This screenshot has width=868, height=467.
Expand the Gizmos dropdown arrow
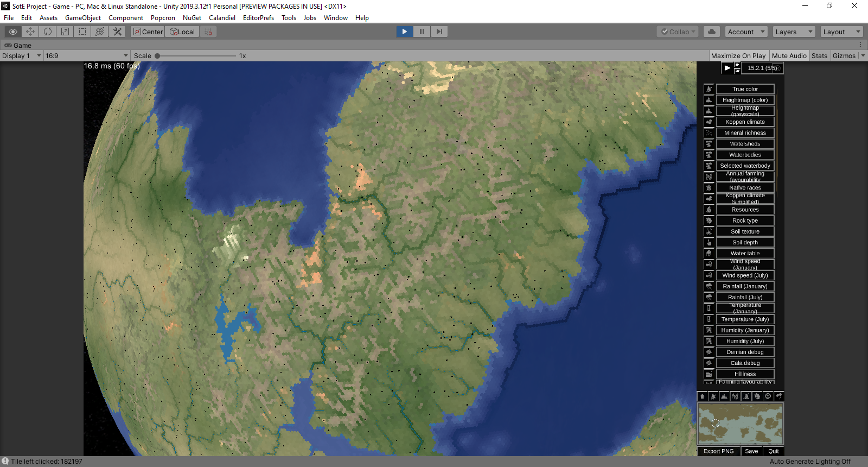863,55
